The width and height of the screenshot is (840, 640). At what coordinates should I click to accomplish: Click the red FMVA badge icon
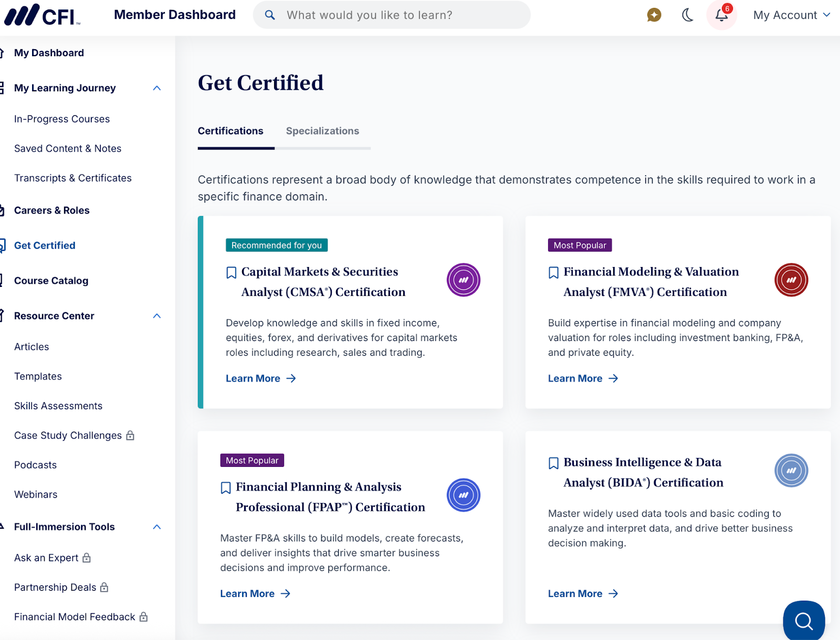click(x=791, y=280)
